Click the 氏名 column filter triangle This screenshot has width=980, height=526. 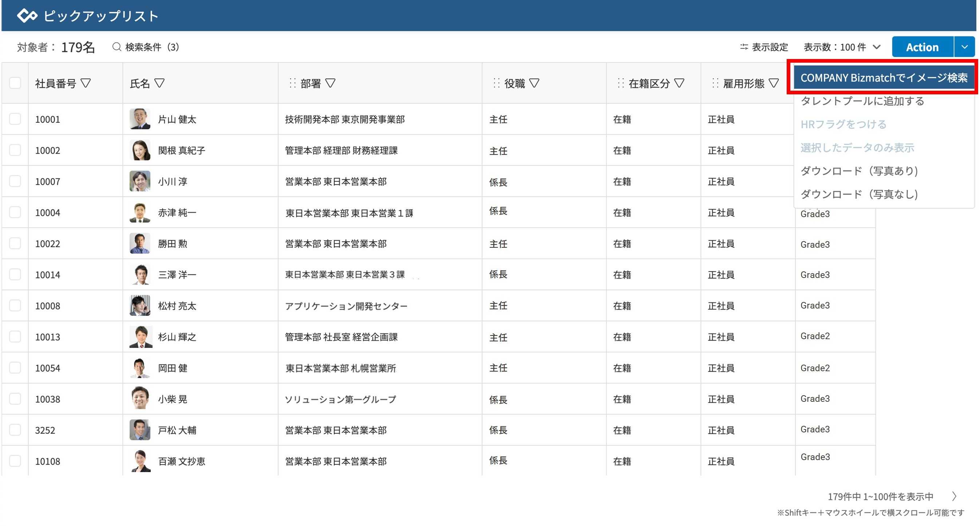(160, 83)
